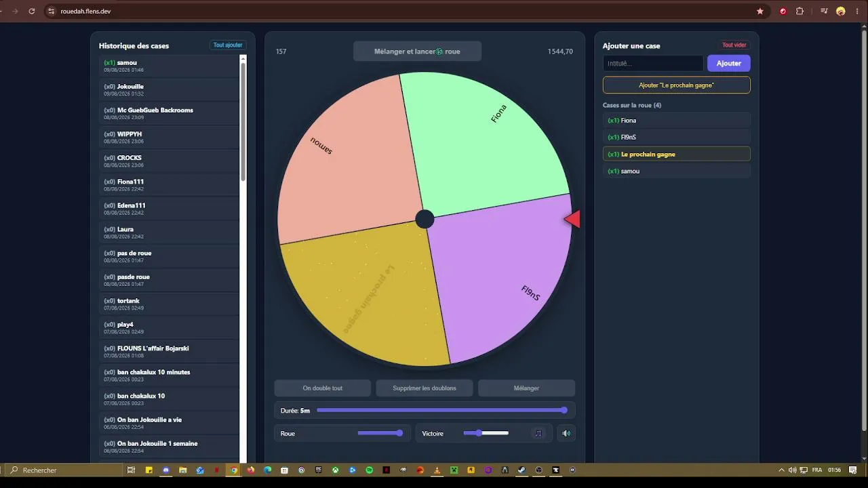The width and height of the screenshot is (868, 488).
Task: Open the Windows notification center
Action: click(x=853, y=470)
